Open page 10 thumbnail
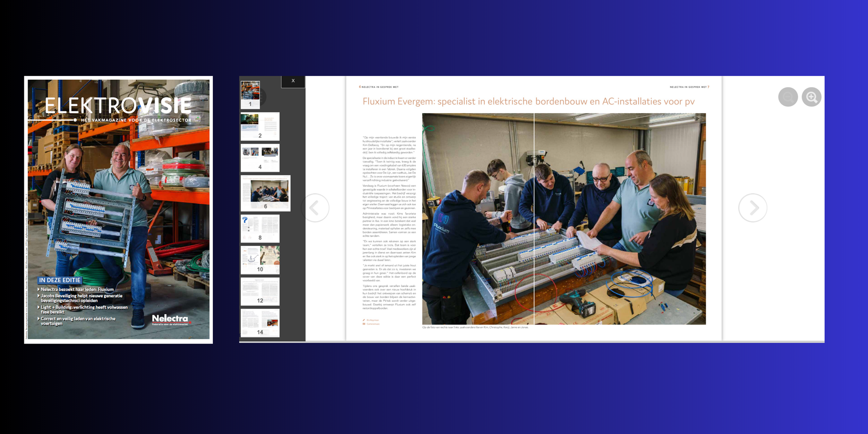 point(260,260)
